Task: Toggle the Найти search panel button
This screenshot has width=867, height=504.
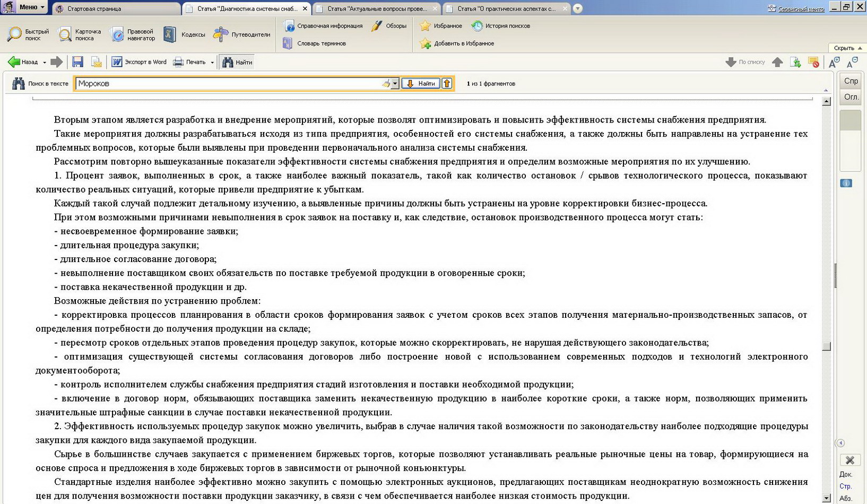Action: [237, 62]
